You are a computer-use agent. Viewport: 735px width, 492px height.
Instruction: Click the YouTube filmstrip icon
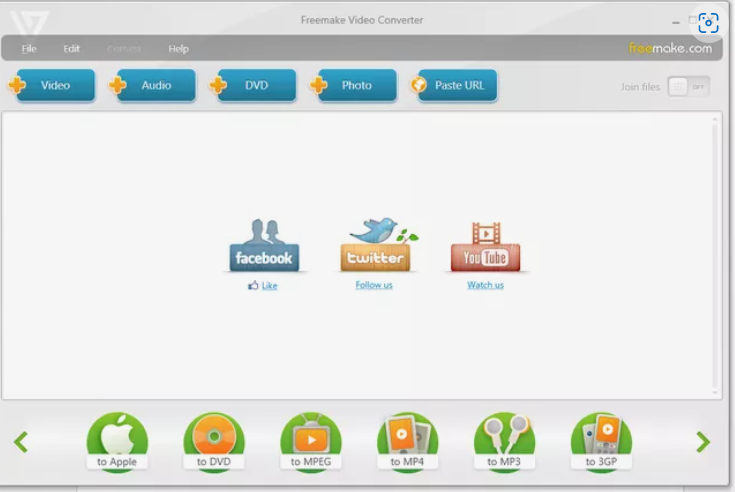486,246
